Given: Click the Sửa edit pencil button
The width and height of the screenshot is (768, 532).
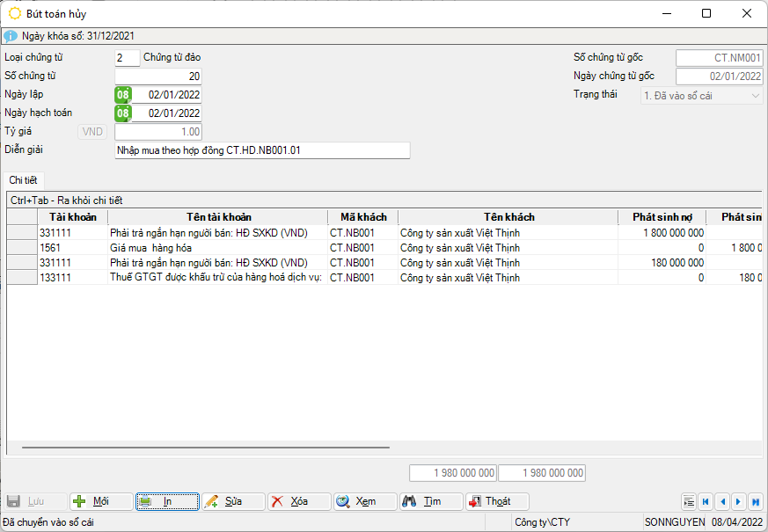Looking at the screenshot, I should tap(233, 501).
